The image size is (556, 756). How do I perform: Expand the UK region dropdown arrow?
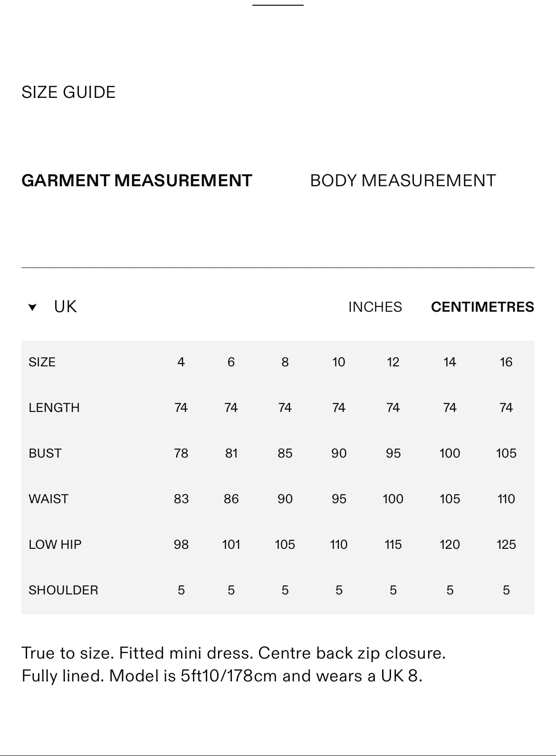pos(32,307)
